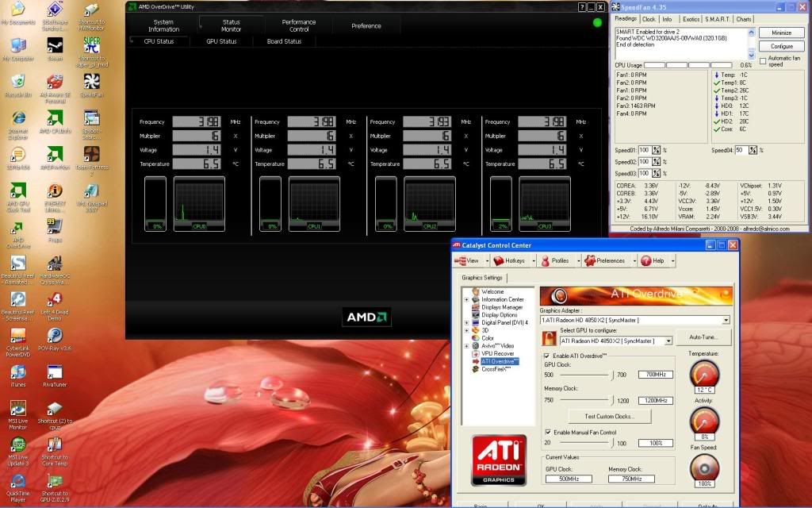Expand the Avivo Video tree node
Image resolution: width=812 pixels, height=508 pixels.
click(466, 346)
